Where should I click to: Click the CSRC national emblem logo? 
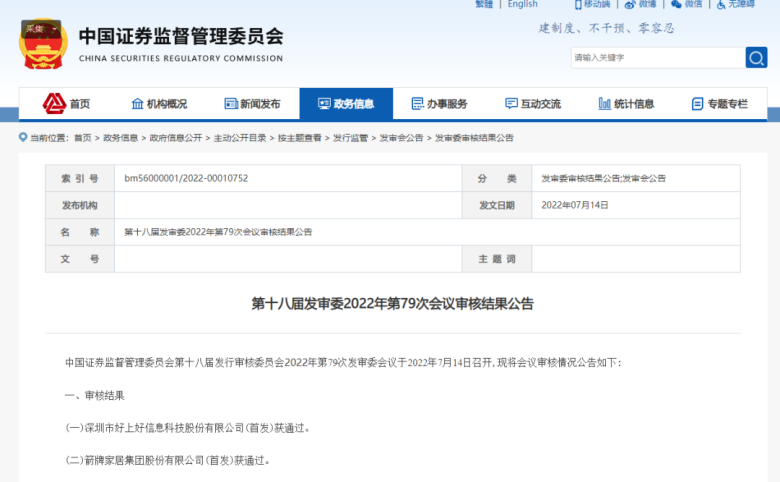pyautogui.click(x=44, y=41)
